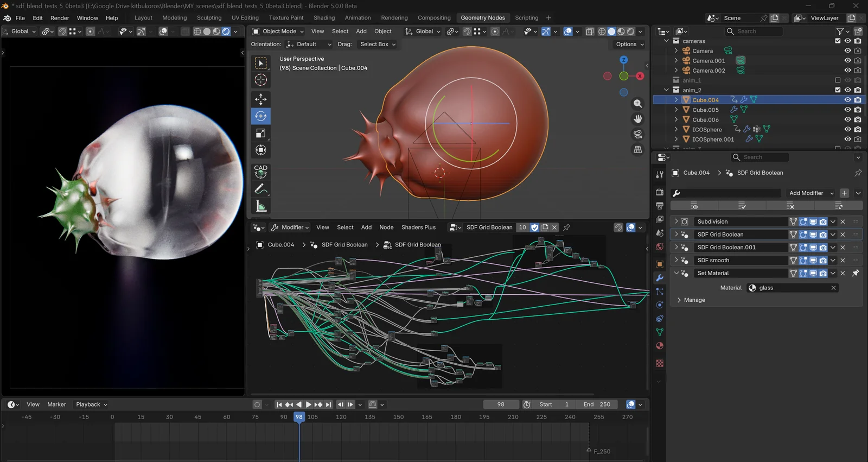Screen dimensions: 868x462
Task: Toggle render camera icon for Cube.006
Action: 858,119
